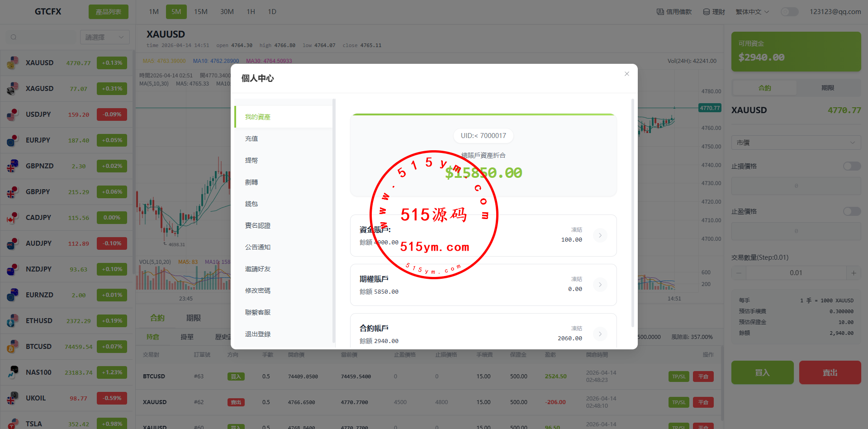This screenshot has height=429, width=868.
Task: Close the 個人中心 dialog
Action: pos(626,74)
